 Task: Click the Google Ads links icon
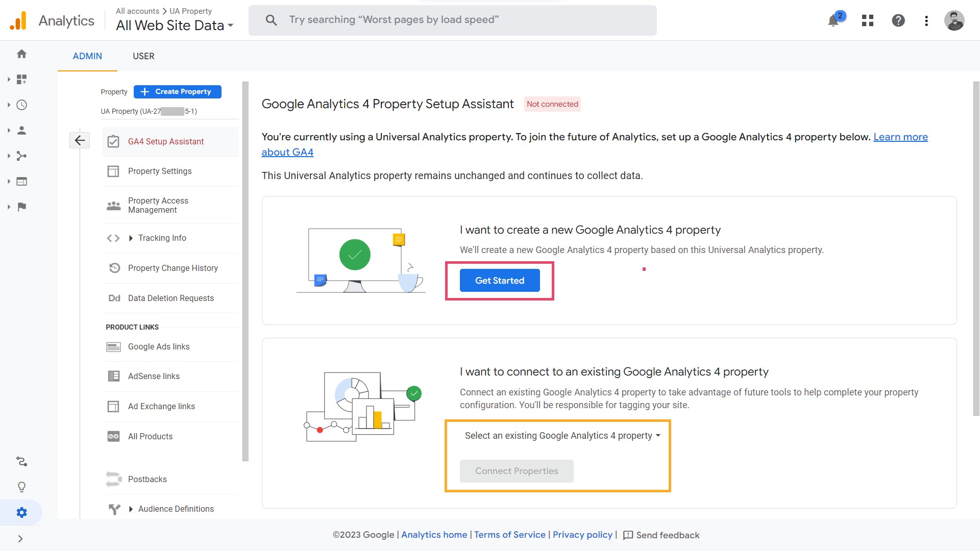click(x=113, y=347)
